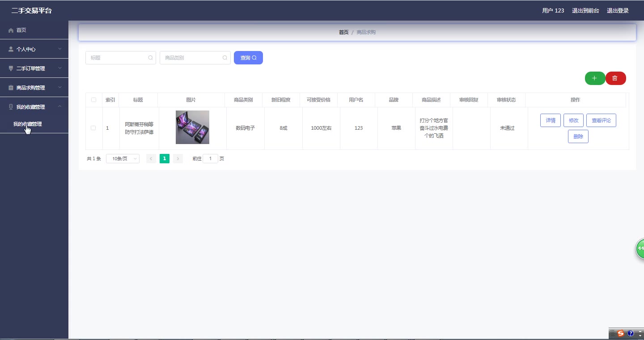Collapse the 我的收藏管理 menu chevron
This screenshot has width=644, height=340.
(x=60, y=107)
